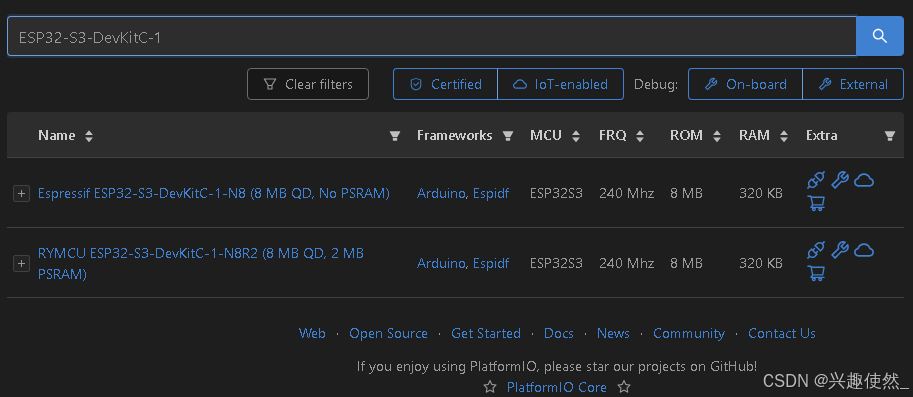Click the cloud IoT icon in Espressif row

pos(864,181)
